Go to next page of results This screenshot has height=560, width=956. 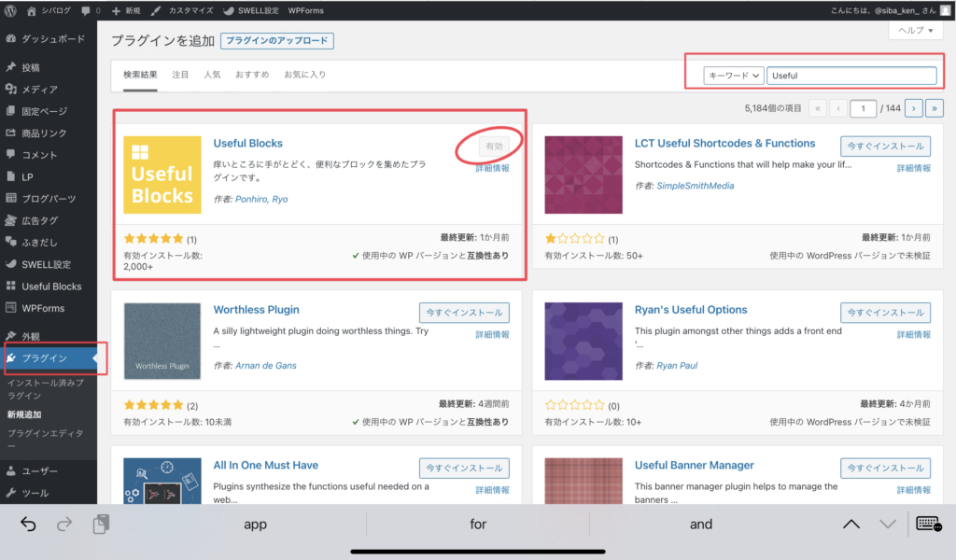click(914, 108)
